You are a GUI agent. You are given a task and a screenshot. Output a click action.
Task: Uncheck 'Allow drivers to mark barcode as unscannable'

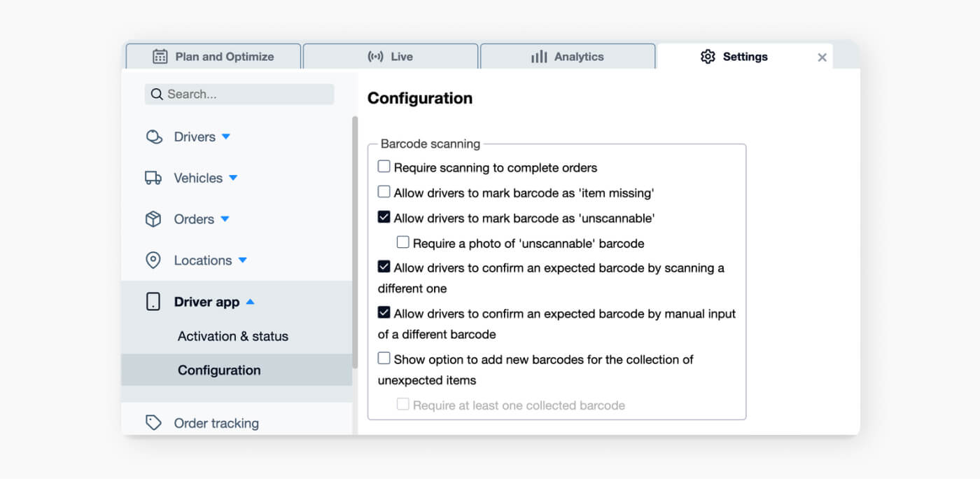pyautogui.click(x=384, y=216)
